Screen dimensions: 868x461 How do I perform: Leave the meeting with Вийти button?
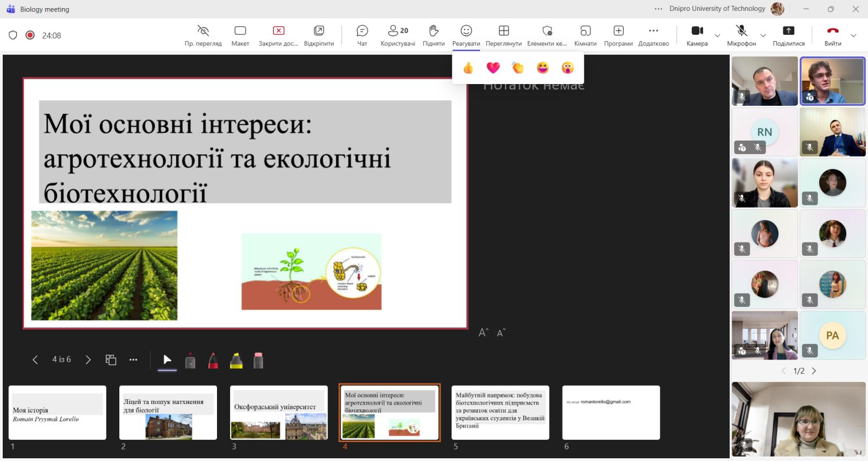tap(833, 35)
